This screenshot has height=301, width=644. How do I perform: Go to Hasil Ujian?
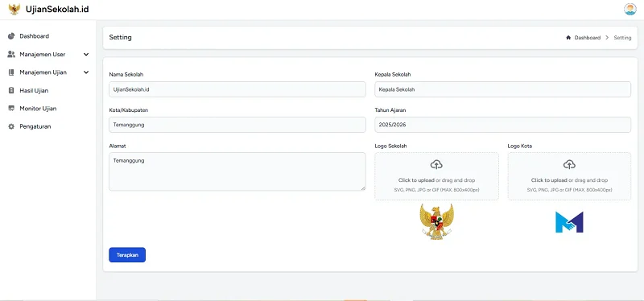(48, 90)
